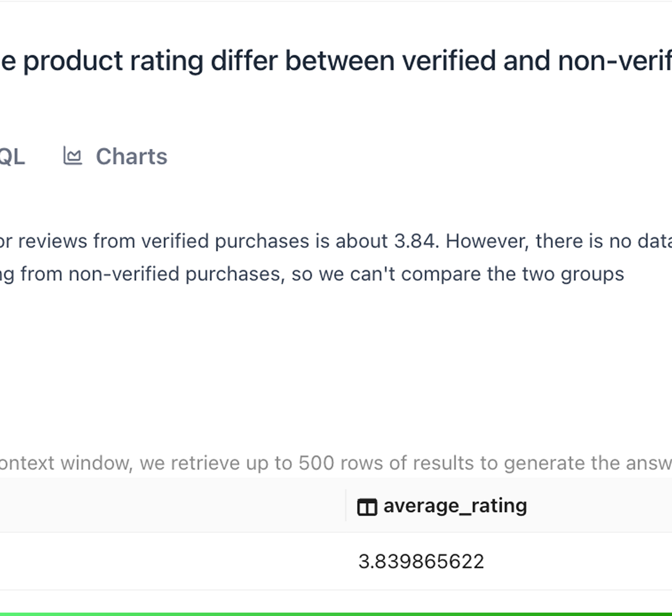Image resolution: width=672 pixels, height=616 pixels.
Task: Click the green progress bar at bottom
Action: coord(336,614)
